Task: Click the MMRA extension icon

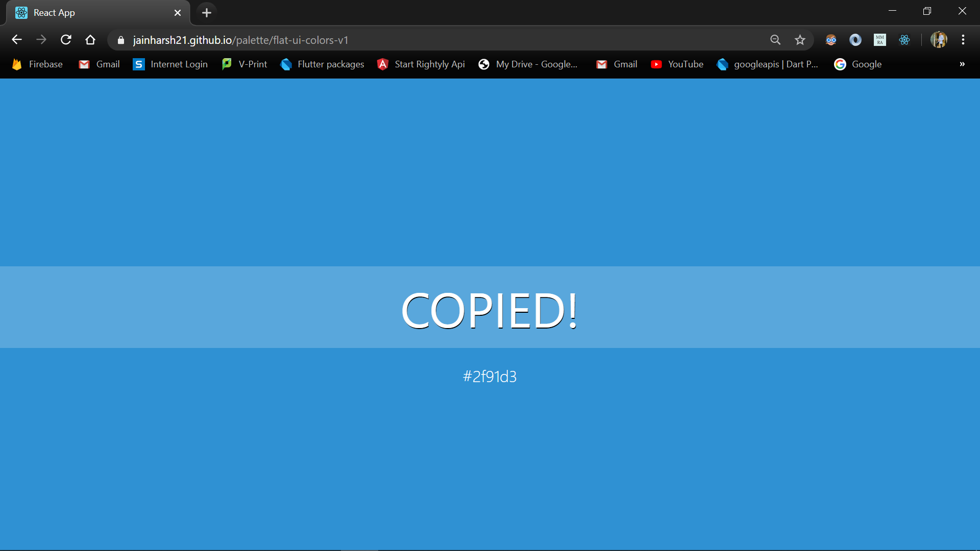Action: click(x=880, y=40)
